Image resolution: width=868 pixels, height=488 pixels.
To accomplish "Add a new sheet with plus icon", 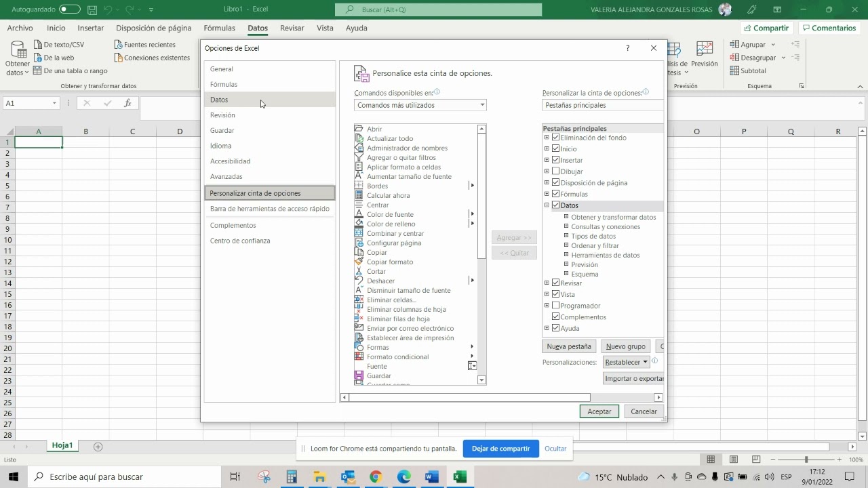I will click(98, 447).
